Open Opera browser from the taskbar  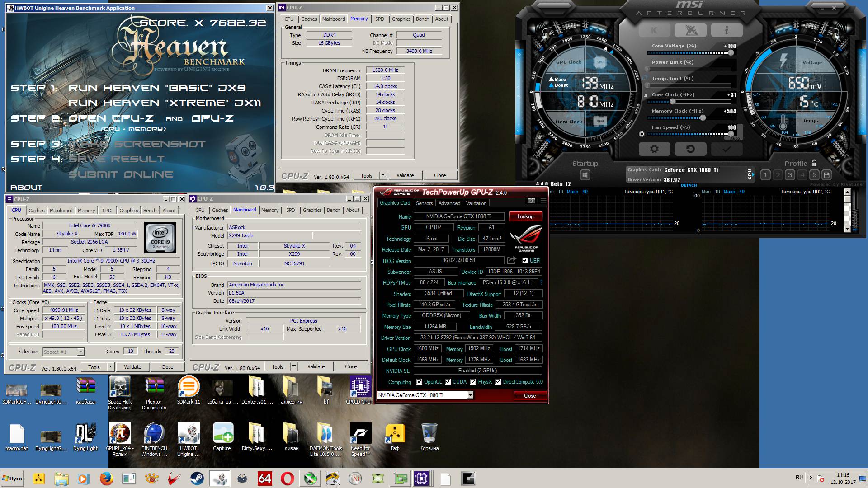(287, 479)
